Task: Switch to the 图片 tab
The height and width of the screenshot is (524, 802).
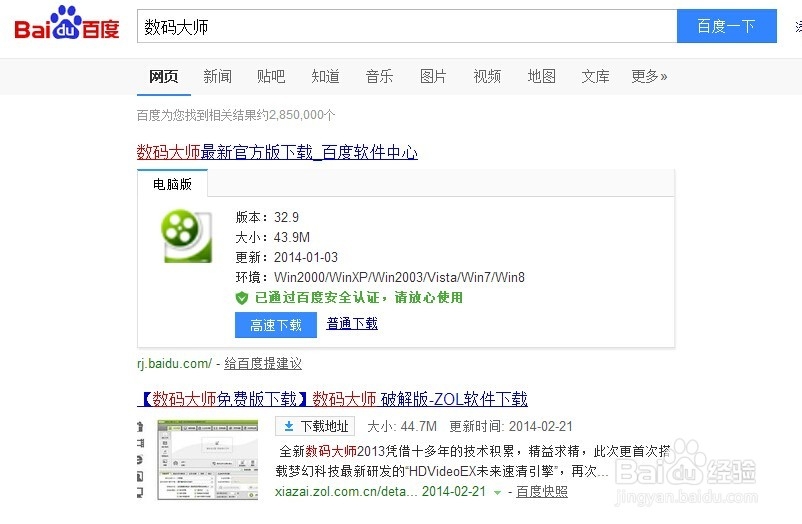Action: click(433, 77)
